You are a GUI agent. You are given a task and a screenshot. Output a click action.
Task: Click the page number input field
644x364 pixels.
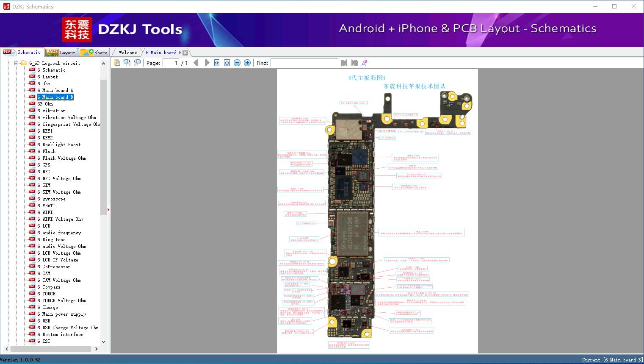[x=170, y=63]
